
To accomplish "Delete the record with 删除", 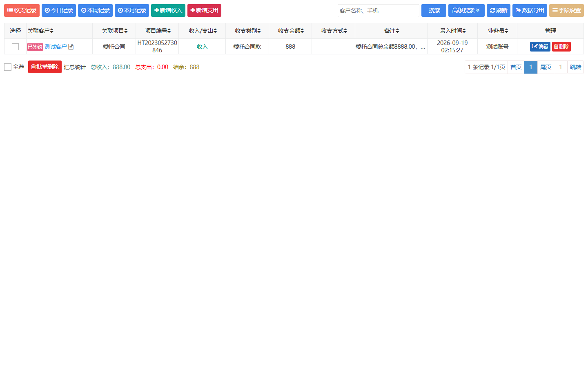I will coord(561,47).
